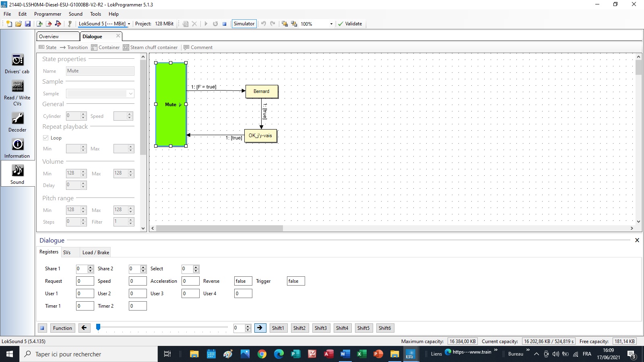The width and height of the screenshot is (644, 362).
Task: Toggle the Loop checkbox
Action: pyautogui.click(x=46, y=138)
